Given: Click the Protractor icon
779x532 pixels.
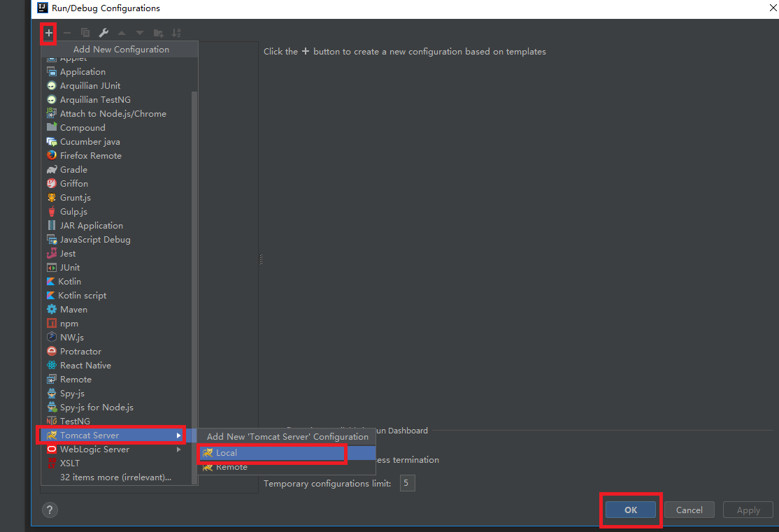Looking at the screenshot, I should pyautogui.click(x=52, y=351).
